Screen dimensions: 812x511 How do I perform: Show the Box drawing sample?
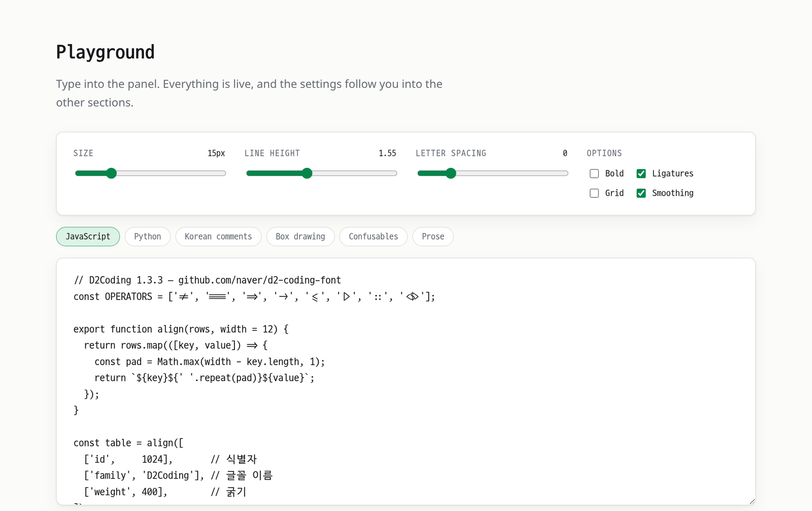[x=300, y=236]
